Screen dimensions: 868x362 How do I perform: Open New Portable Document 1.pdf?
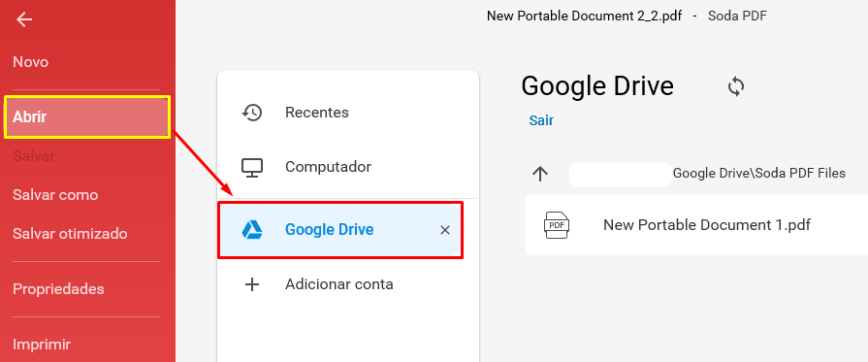pos(707,225)
